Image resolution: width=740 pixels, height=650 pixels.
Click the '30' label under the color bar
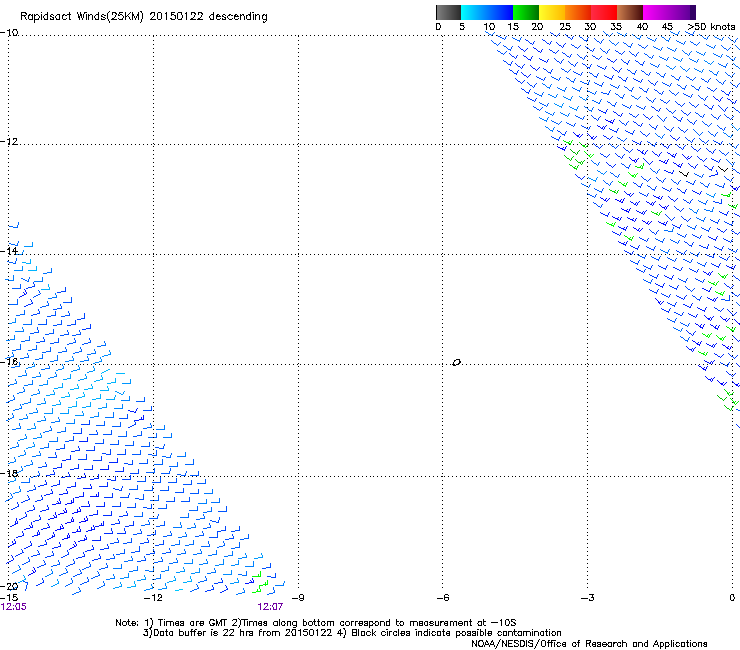[590, 27]
